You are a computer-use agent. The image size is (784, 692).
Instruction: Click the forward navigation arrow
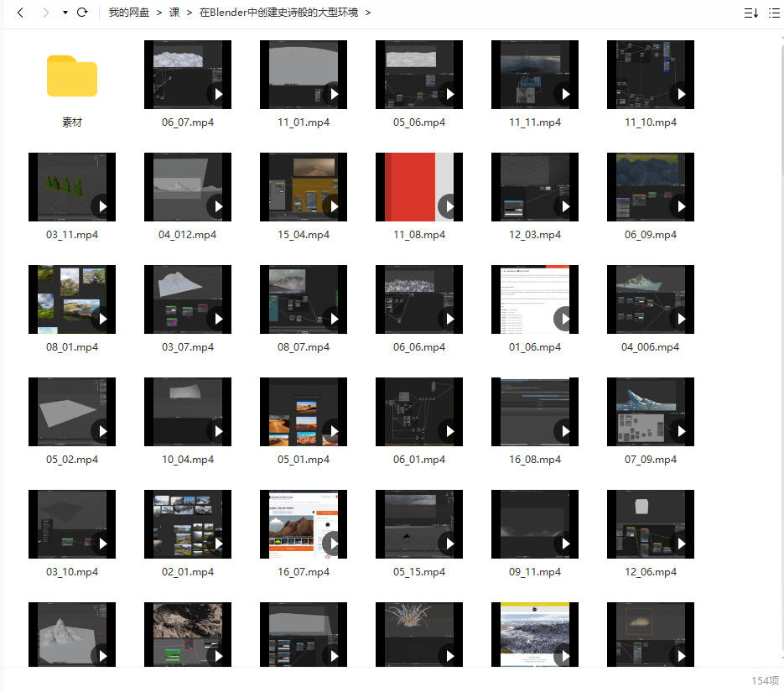coord(45,13)
